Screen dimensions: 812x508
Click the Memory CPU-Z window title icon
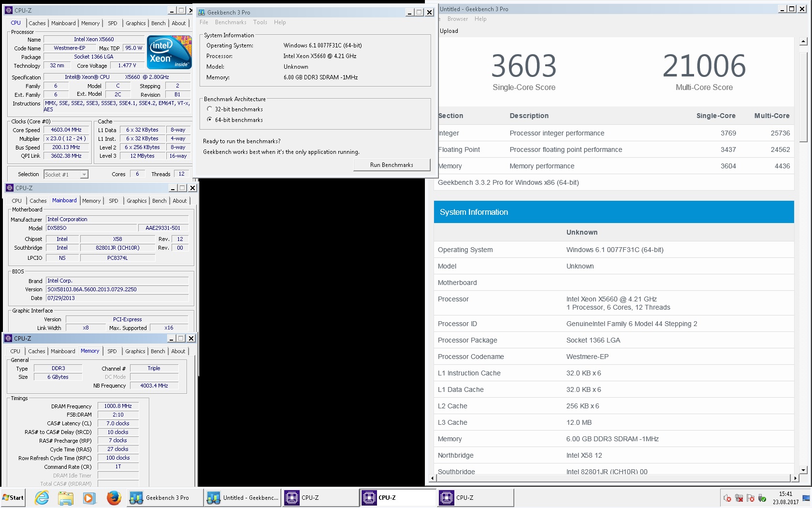[8, 338]
